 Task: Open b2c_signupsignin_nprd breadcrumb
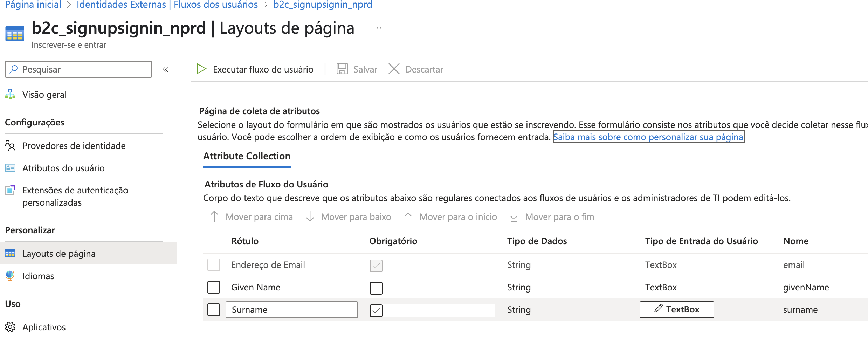click(x=323, y=5)
